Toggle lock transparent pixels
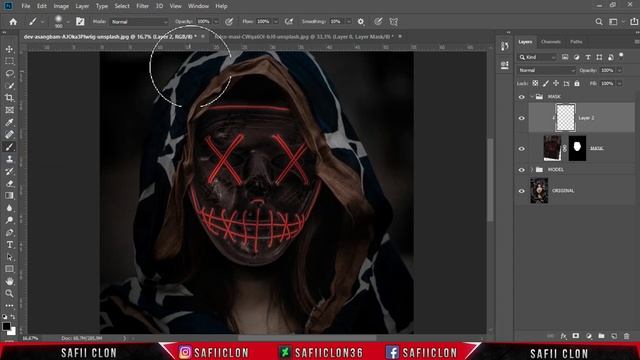640x360 pixels. click(x=535, y=83)
